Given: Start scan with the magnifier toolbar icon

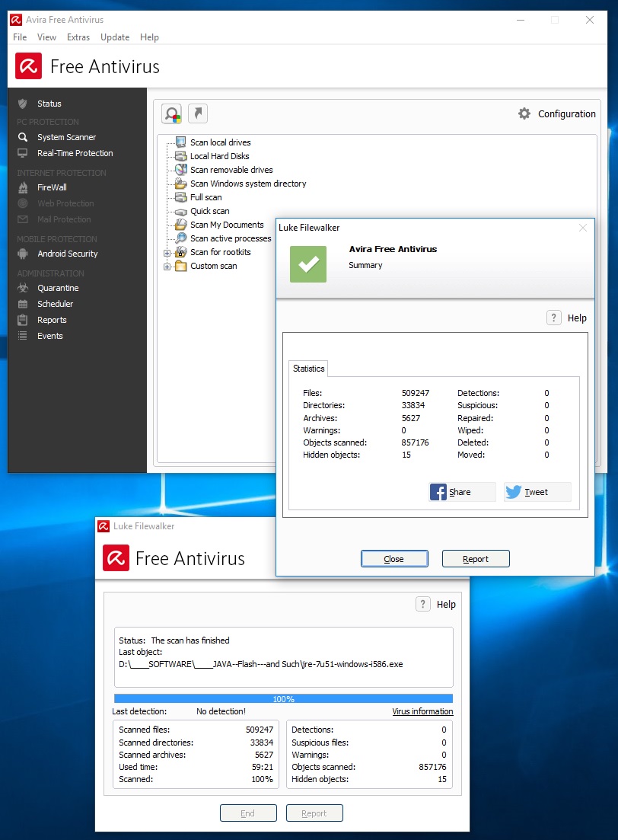Looking at the screenshot, I should coord(172,113).
